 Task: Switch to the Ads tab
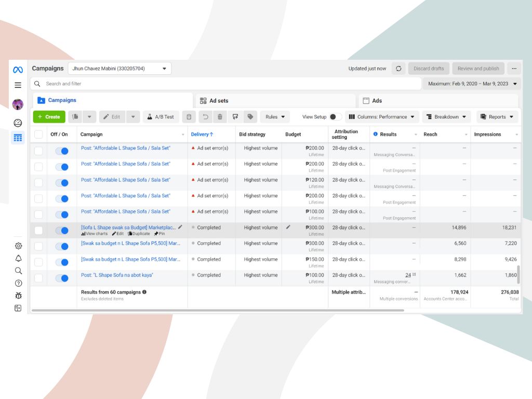438,100
